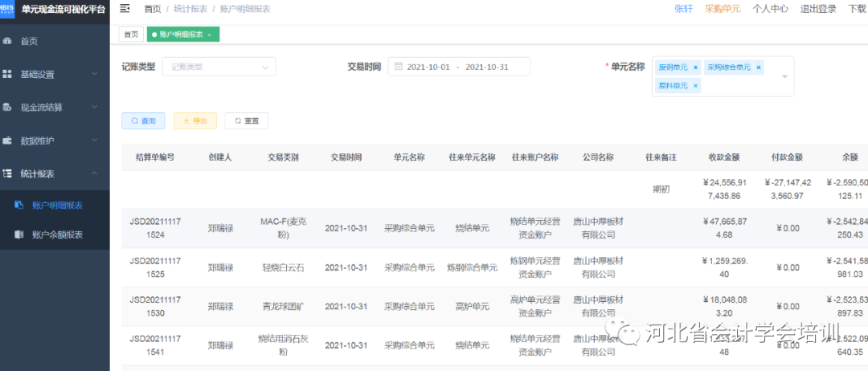Expand the 数据维护 menu chevron
This screenshot has height=371, width=868.
(95, 141)
